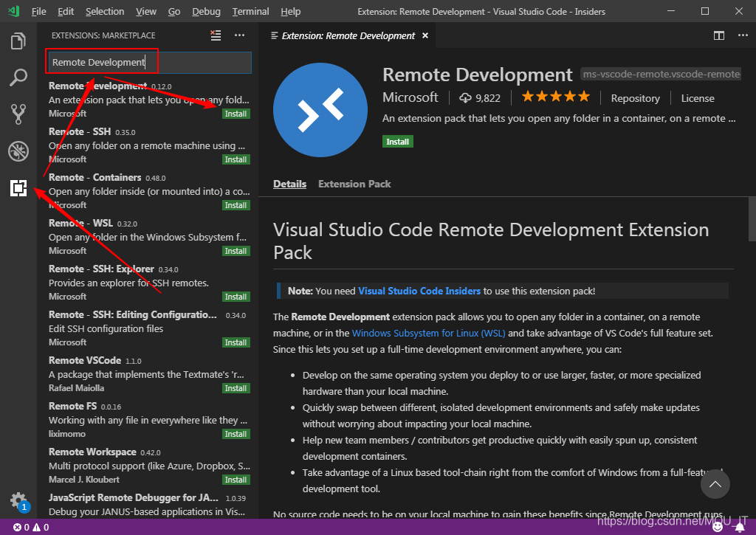Open Extensions panel more actions menu
This screenshot has width=756, height=535.
pos(240,35)
